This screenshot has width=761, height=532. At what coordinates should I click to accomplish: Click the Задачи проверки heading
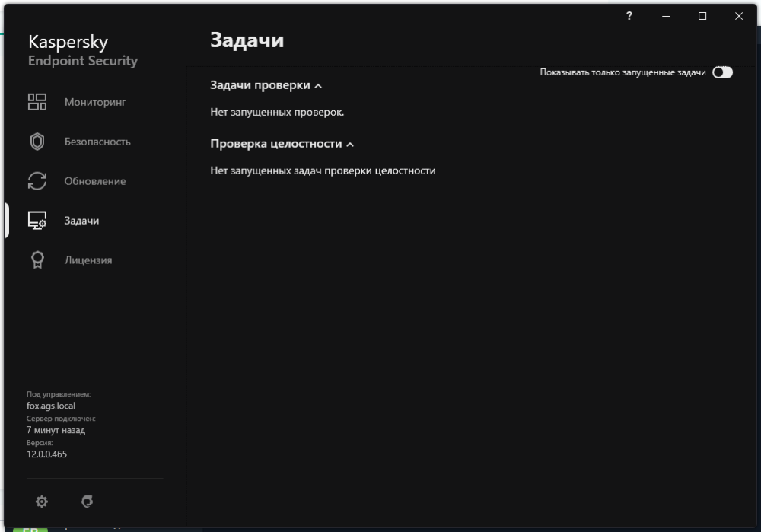(260, 85)
